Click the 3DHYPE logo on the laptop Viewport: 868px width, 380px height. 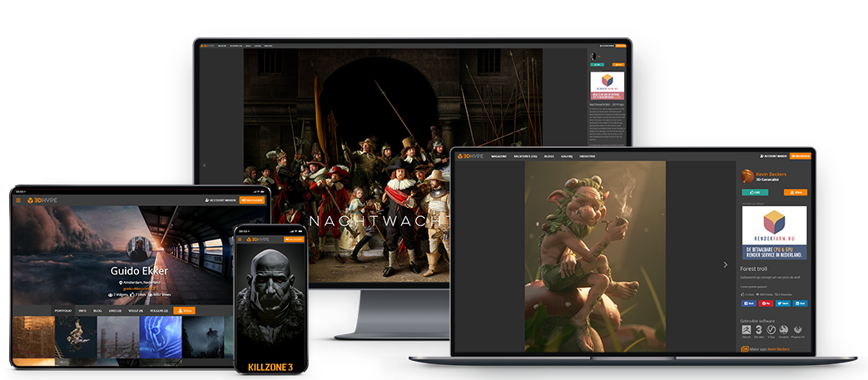pyautogui.click(x=470, y=156)
